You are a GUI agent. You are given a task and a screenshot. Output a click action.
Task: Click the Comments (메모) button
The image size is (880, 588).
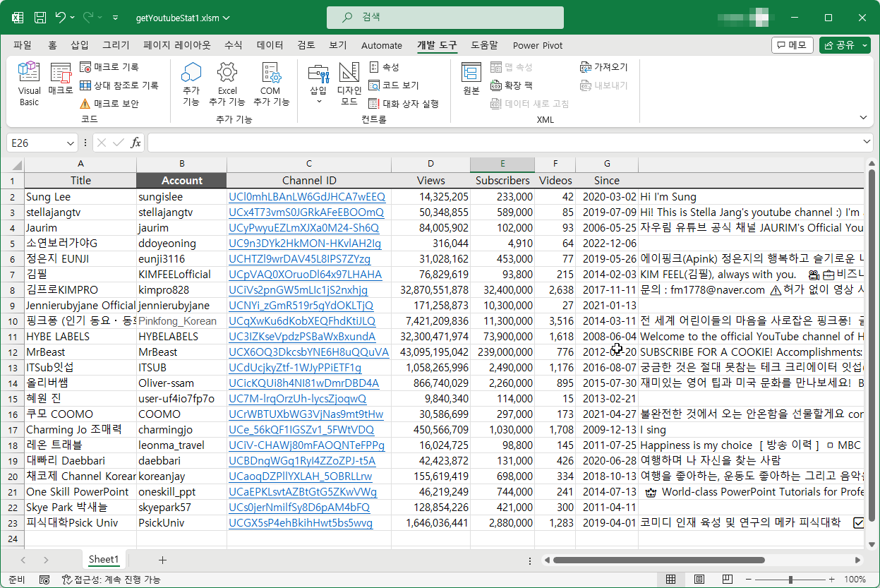792,45
